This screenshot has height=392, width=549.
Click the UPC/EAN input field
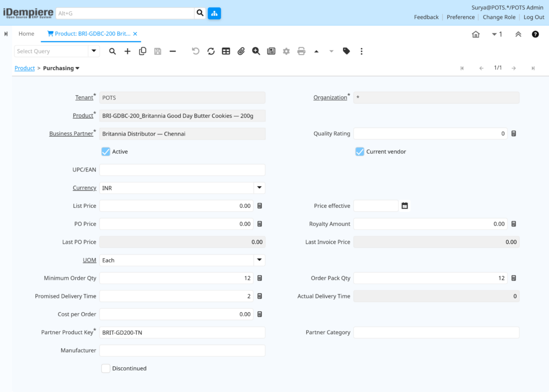[x=182, y=170]
